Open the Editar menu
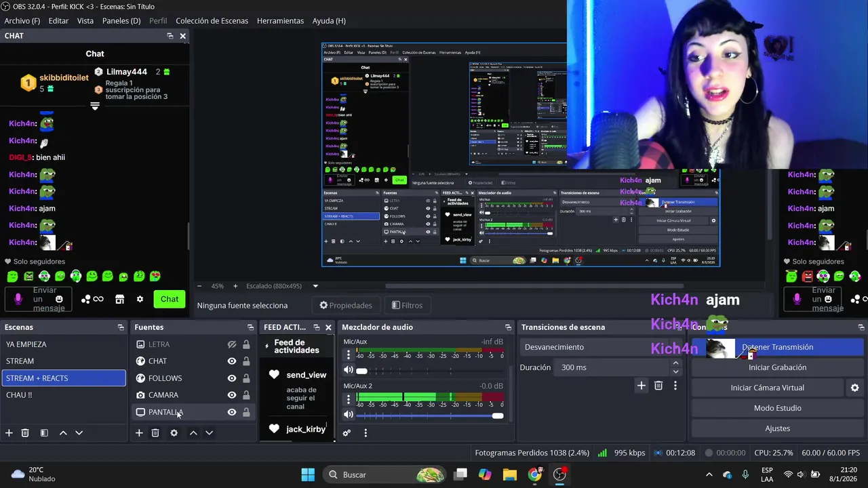 [58, 21]
